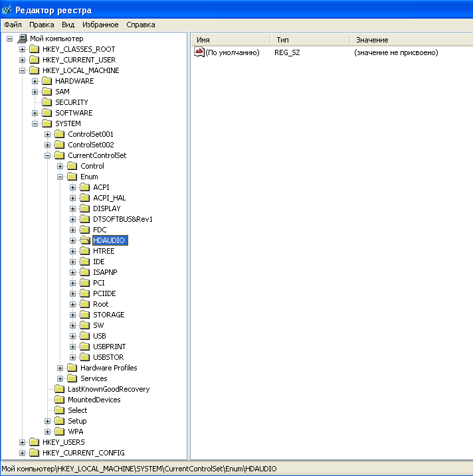Click the SOFTWARE folder icon
This screenshot has height=476, width=473.
tap(47, 113)
